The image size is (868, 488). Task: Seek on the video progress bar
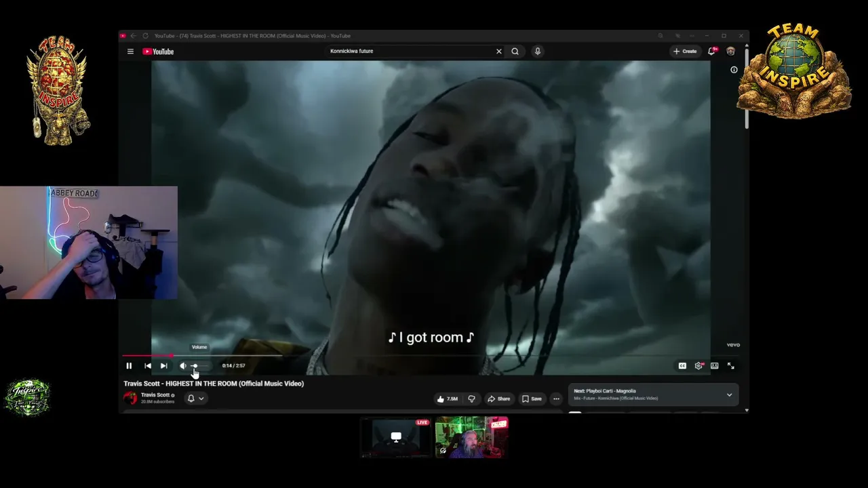click(x=431, y=355)
